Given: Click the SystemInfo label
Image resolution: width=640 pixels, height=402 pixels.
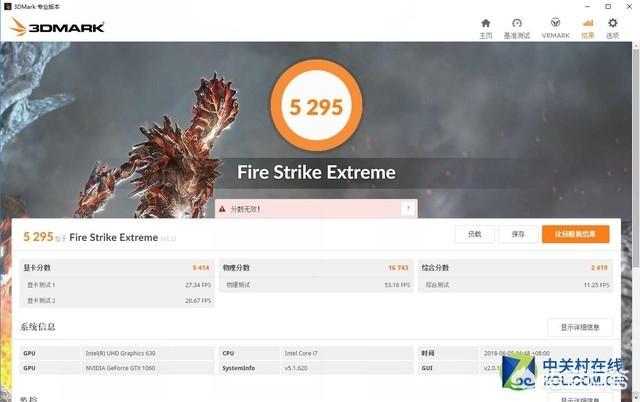Looking at the screenshot, I should point(239,368).
